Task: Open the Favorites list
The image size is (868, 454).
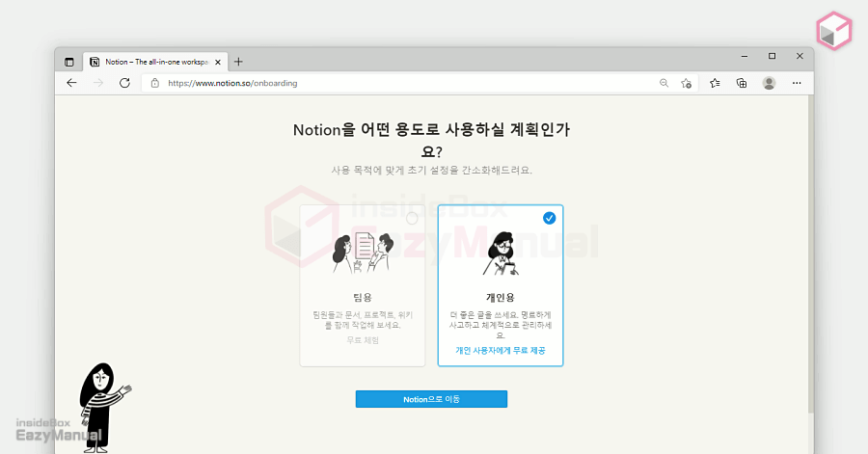Action: [x=715, y=83]
